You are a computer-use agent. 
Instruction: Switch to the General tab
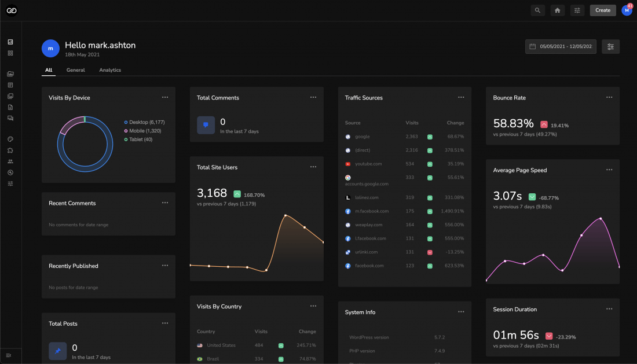(x=75, y=70)
